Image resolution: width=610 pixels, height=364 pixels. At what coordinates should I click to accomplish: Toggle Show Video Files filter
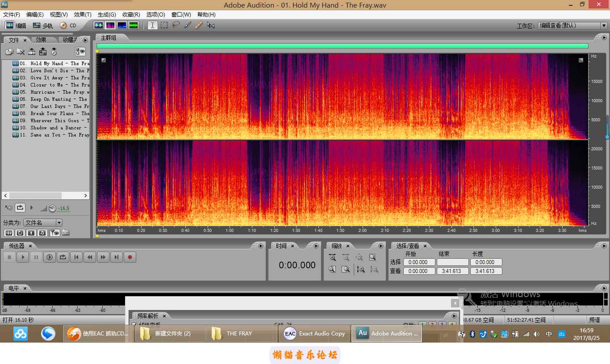[x=31, y=232]
